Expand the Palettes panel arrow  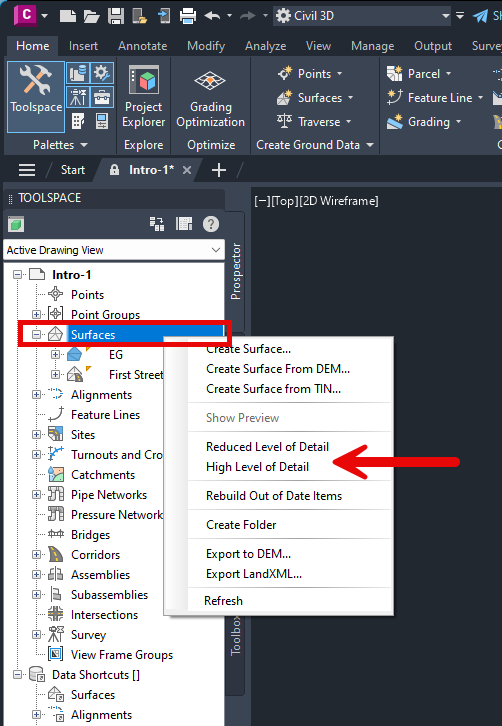point(84,145)
